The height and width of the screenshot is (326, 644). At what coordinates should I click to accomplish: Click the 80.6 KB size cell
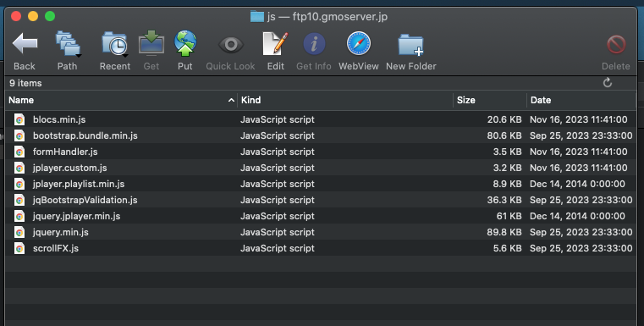click(x=504, y=135)
